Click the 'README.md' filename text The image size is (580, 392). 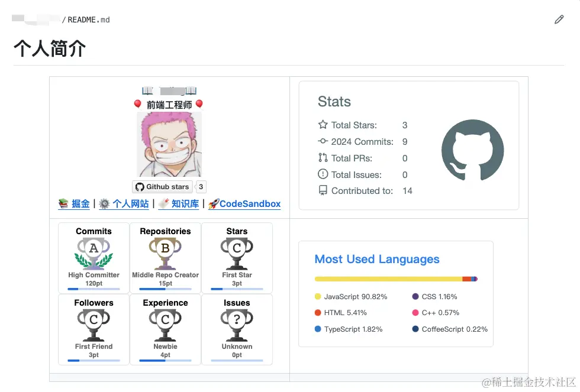89,20
